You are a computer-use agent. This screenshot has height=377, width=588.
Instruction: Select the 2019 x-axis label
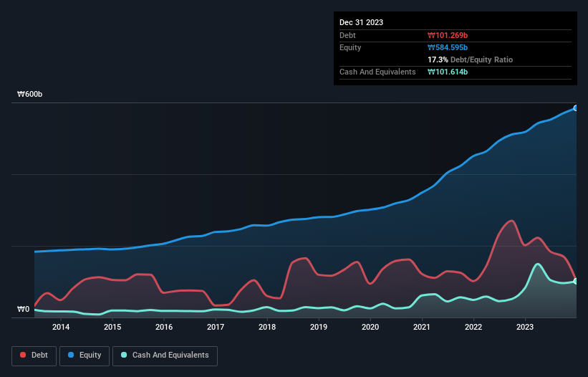point(319,327)
